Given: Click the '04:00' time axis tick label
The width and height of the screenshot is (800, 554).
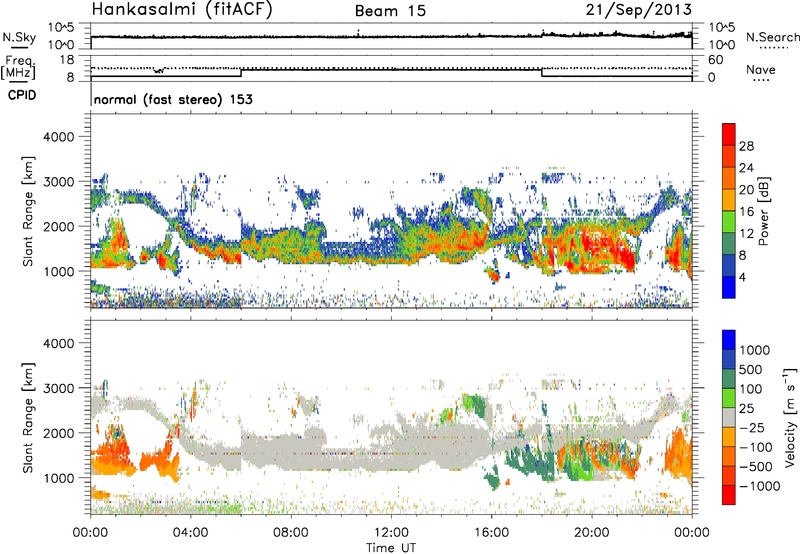Looking at the screenshot, I should [x=191, y=533].
